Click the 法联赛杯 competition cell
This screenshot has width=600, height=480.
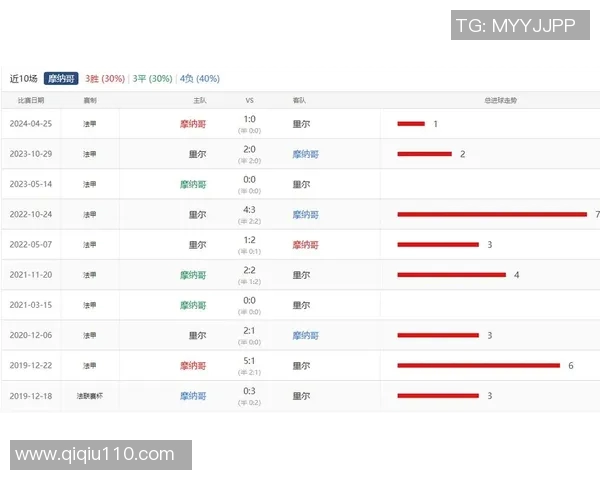click(x=90, y=396)
